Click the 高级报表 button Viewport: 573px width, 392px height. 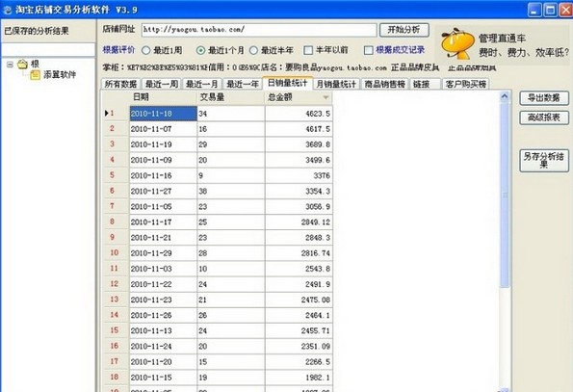point(544,118)
